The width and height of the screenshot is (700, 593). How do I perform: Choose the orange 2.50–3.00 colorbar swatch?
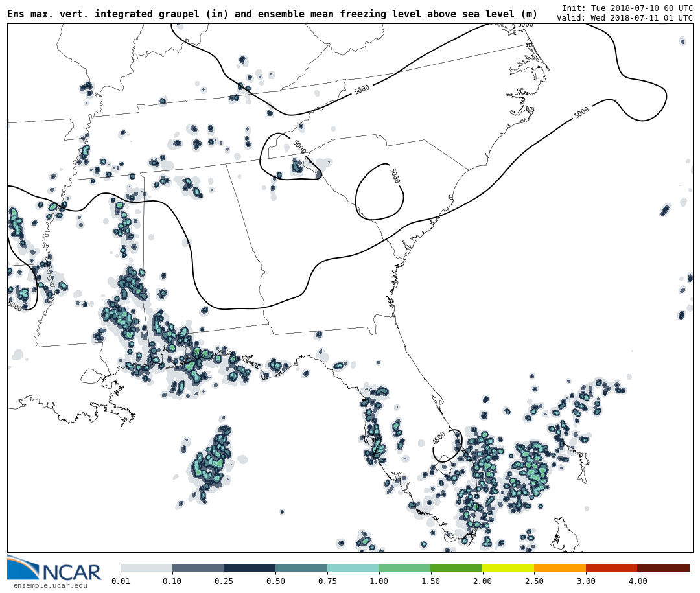click(x=560, y=568)
